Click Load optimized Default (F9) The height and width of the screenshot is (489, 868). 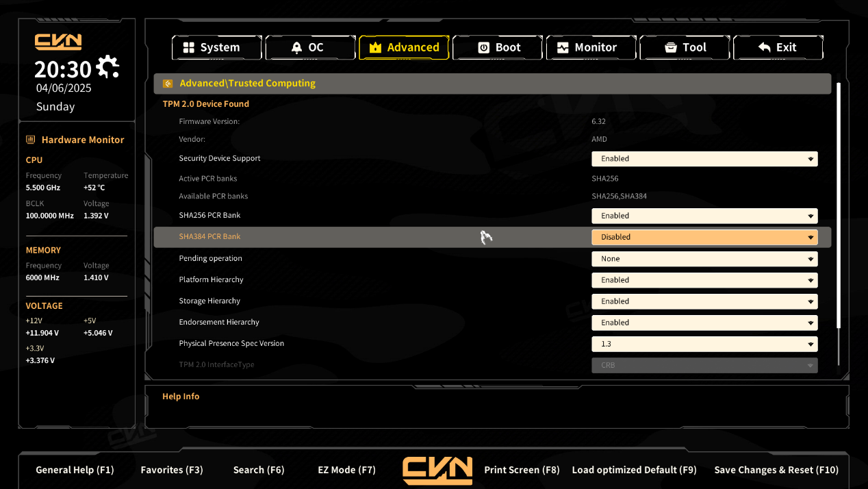coord(634,470)
